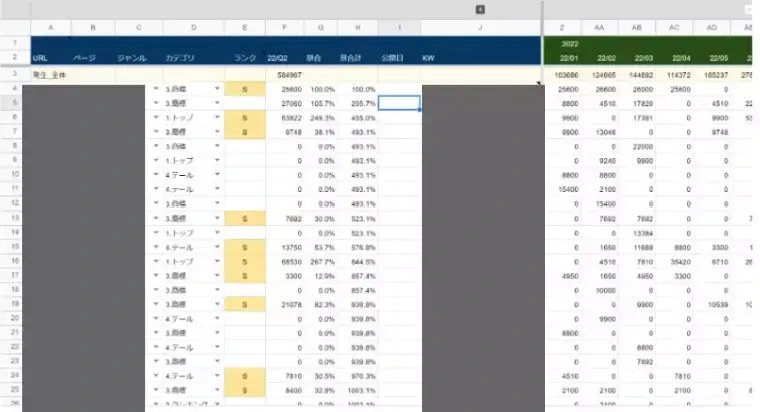Image resolution: width=760 pixels, height=412 pixels.
Task: Select column Z header
Action: pos(562,28)
